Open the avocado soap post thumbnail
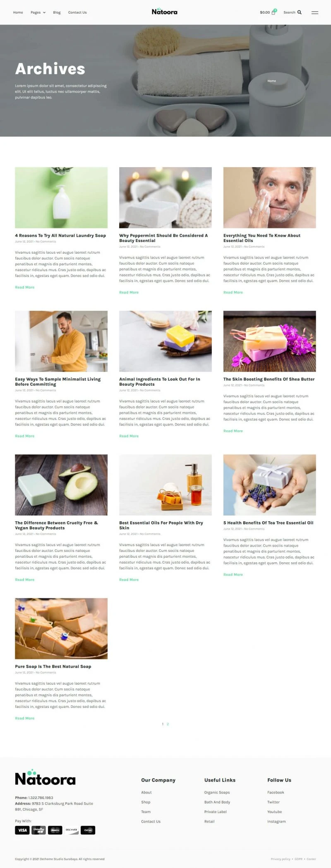Viewport: 331px width, 868px height. point(61,485)
